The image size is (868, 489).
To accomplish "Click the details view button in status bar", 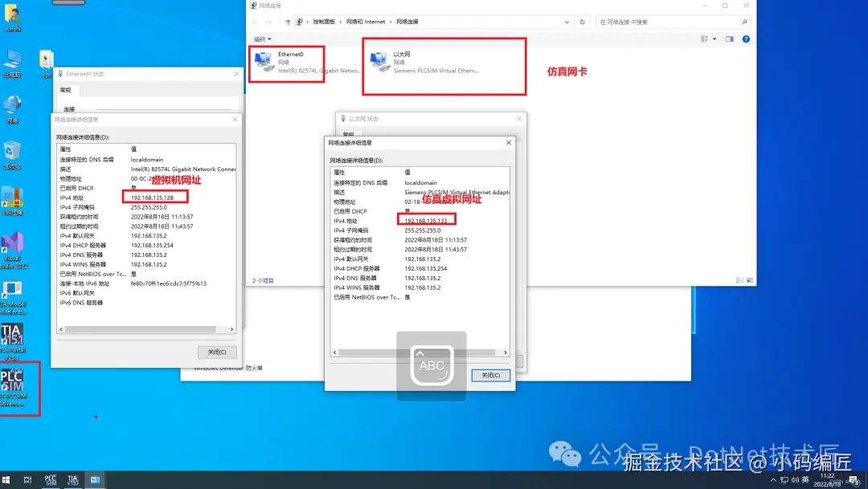I will click(739, 280).
